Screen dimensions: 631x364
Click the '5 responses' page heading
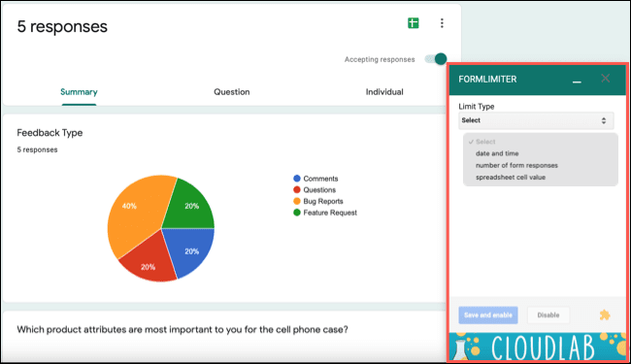point(62,26)
